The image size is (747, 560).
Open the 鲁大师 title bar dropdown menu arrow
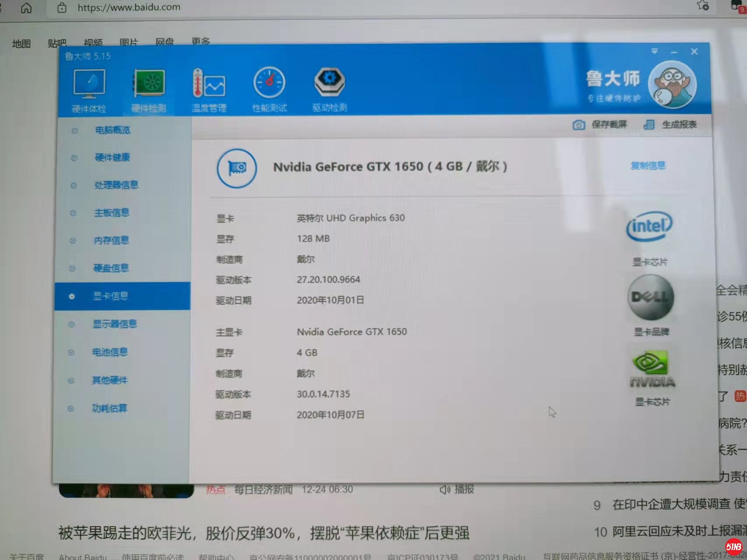pyautogui.click(x=654, y=51)
